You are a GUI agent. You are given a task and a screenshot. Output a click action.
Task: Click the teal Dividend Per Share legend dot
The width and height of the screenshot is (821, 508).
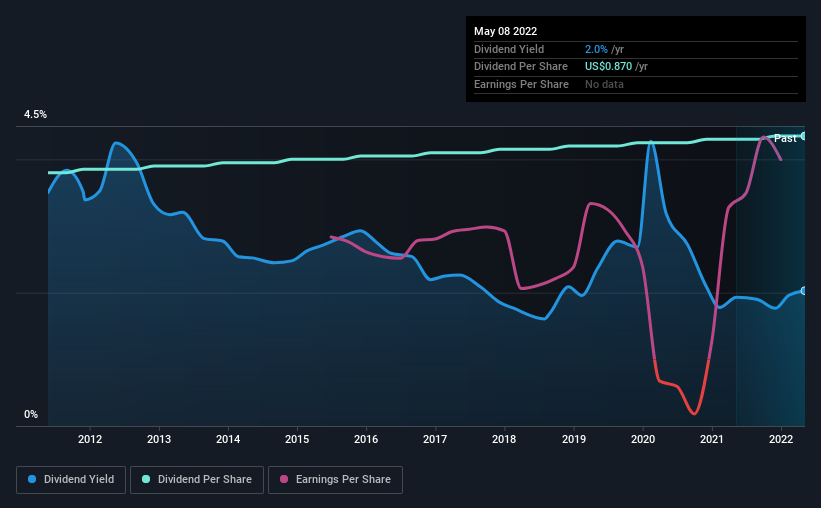coord(146,479)
